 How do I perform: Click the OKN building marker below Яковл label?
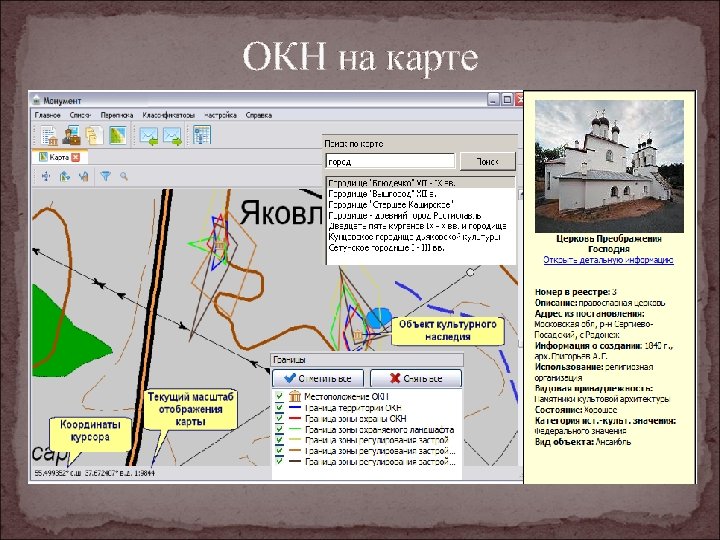[x=220, y=246]
